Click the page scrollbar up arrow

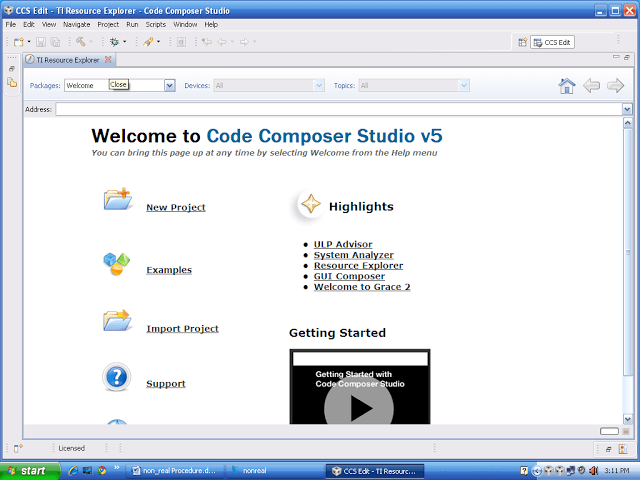[x=628, y=122]
